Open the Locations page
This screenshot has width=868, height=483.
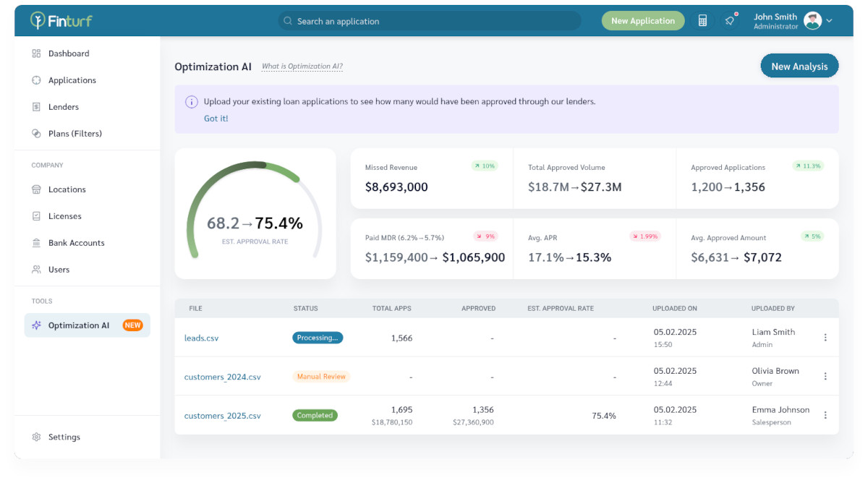(67, 189)
